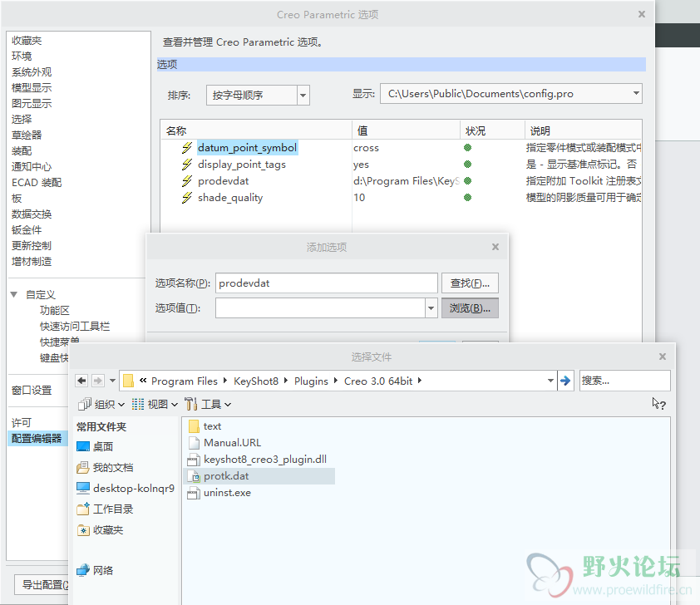
Task: Close the 选择文件 dialog
Action: (663, 357)
